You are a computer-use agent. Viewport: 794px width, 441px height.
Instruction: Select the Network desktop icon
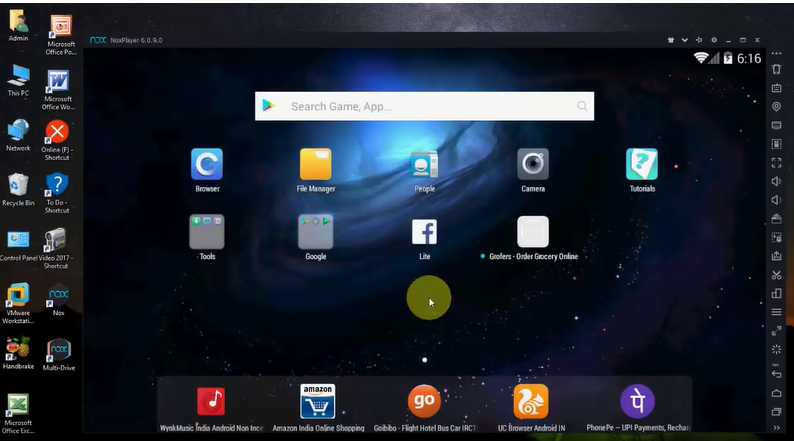[x=18, y=135]
